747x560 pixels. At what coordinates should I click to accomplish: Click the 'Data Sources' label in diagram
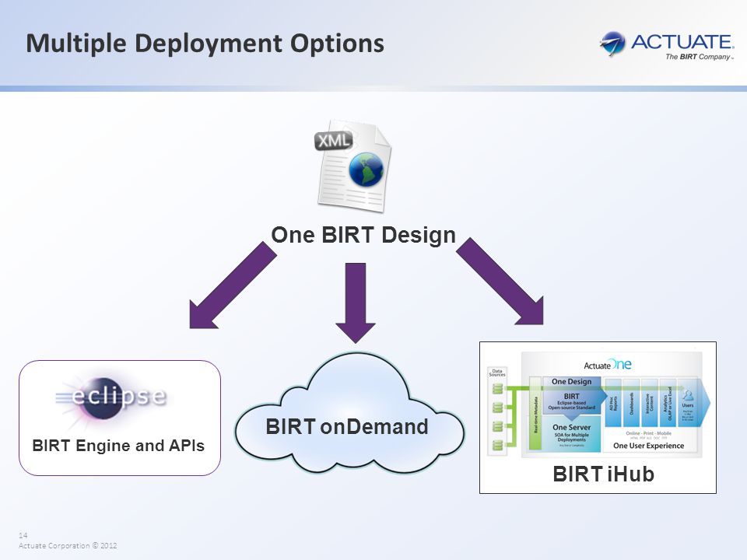coord(497,373)
